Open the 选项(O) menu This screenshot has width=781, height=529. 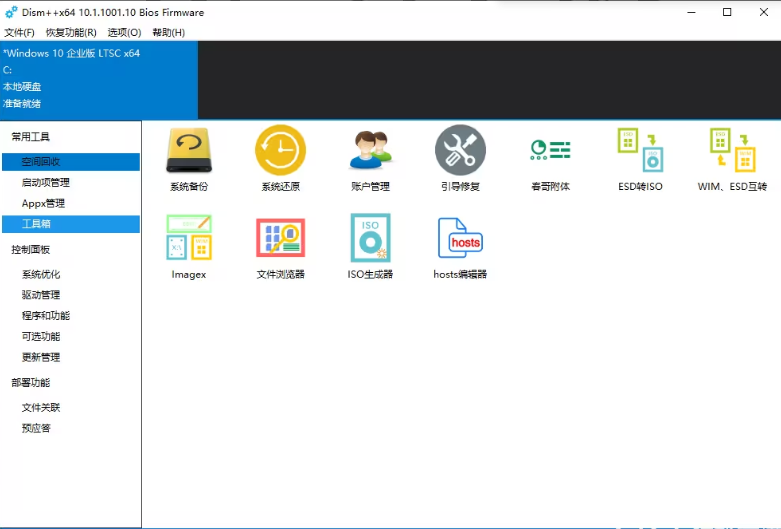(x=124, y=33)
